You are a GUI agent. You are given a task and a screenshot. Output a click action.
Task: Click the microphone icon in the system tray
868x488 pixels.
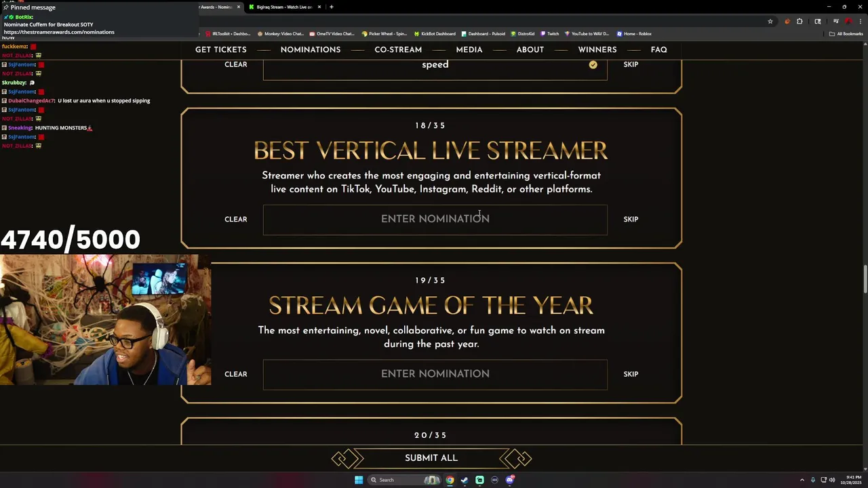click(812, 480)
